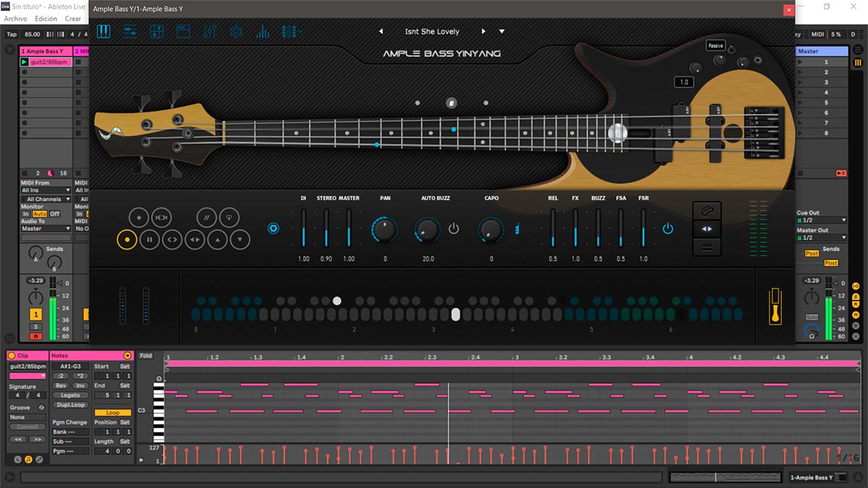Click the red Back to Arrangement icon
This screenshot has width=868, height=488.
(841, 174)
